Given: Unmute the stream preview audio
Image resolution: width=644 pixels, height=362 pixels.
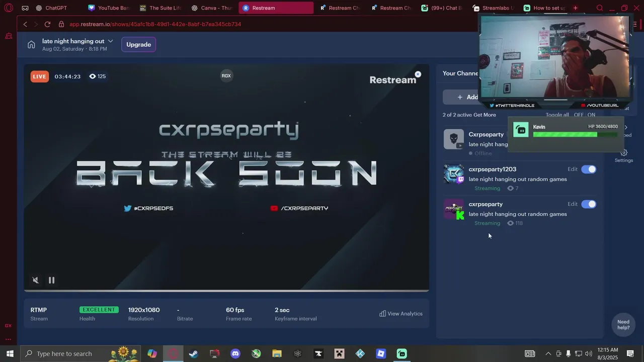Looking at the screenshot, I should point(35,280).
